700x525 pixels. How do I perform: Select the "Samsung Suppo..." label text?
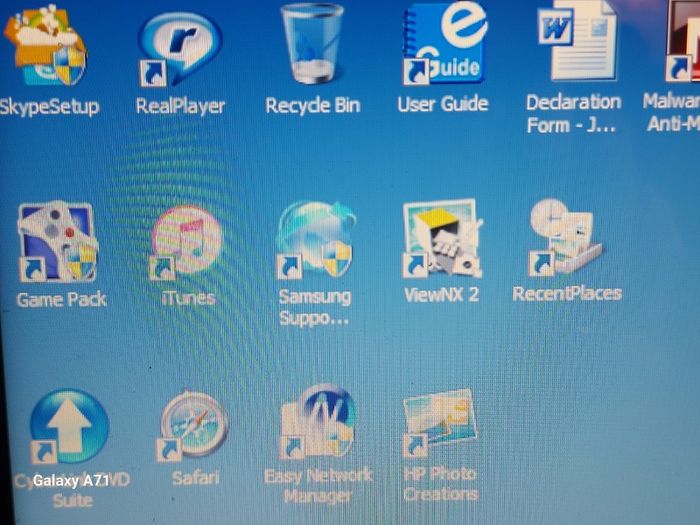coord(314,307)
